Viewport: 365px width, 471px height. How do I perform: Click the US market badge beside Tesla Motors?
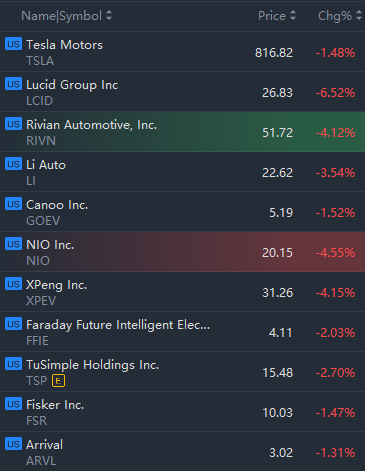[13, 44]
